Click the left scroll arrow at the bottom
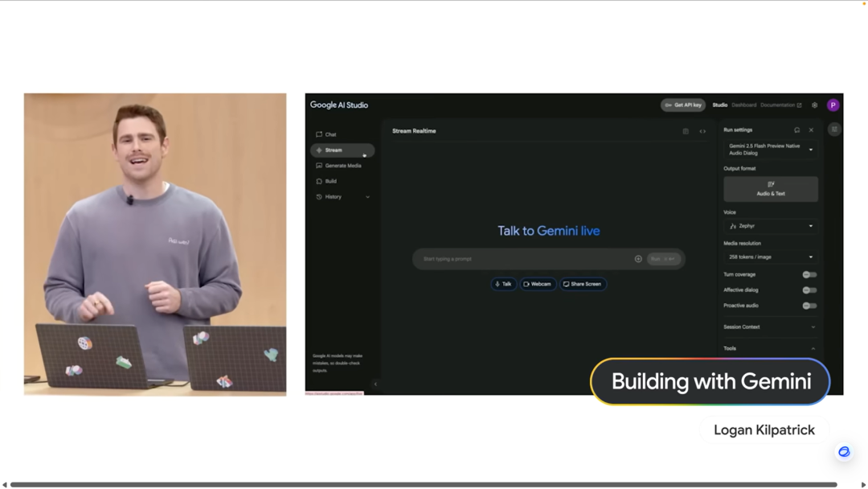 (5, 484)
